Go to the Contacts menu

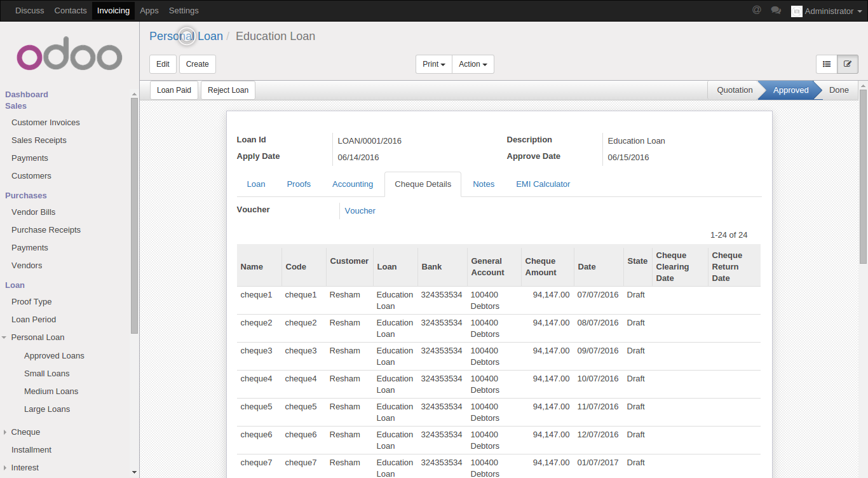(x=71, y=11)
